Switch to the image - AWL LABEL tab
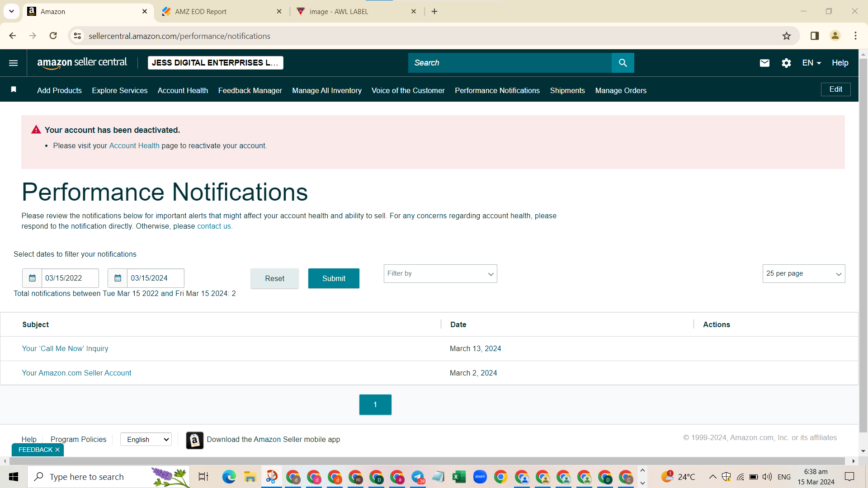The width and height of the screenshot is (868, 488). 356,11
